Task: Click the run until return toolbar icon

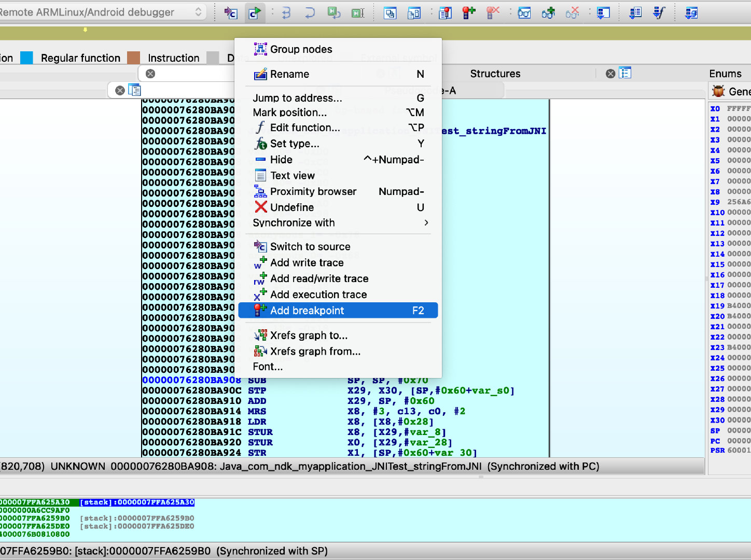Action: click(x=334, y=12)
